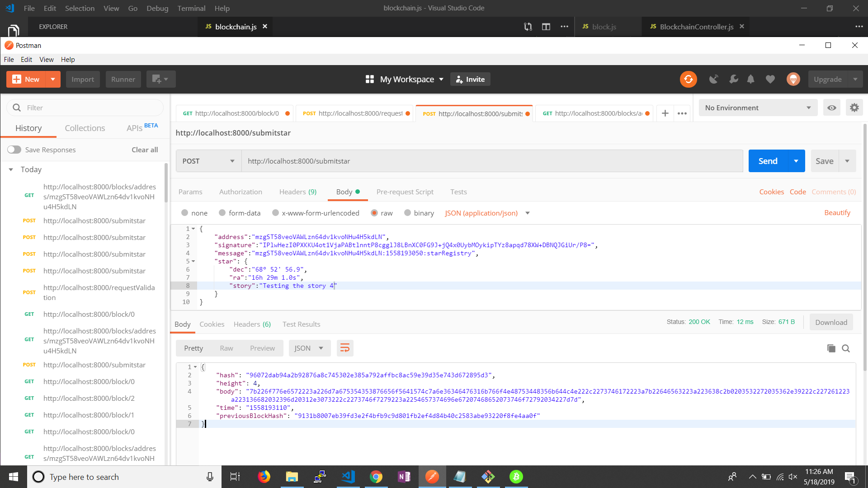Select x-www-form-urlencoded radio button
The width and height of the screenshot is (868, 488).
275,213
